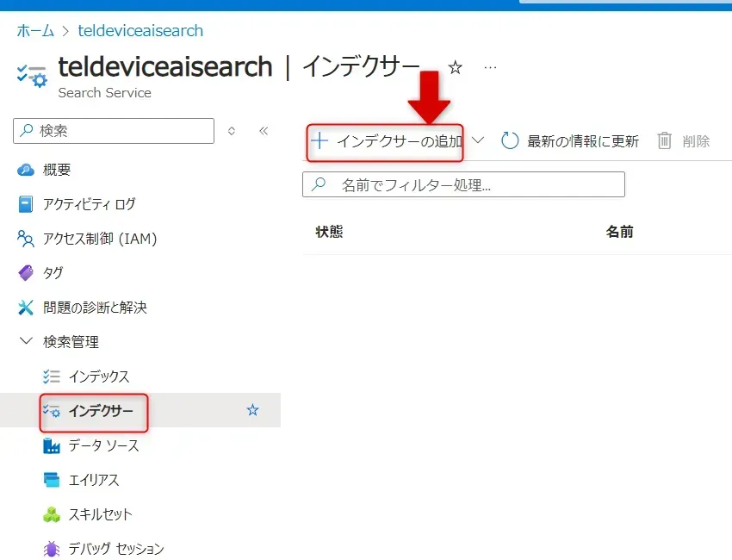Click the ホーム breadcrumb link
732x560 pixels.
point(34,31)
